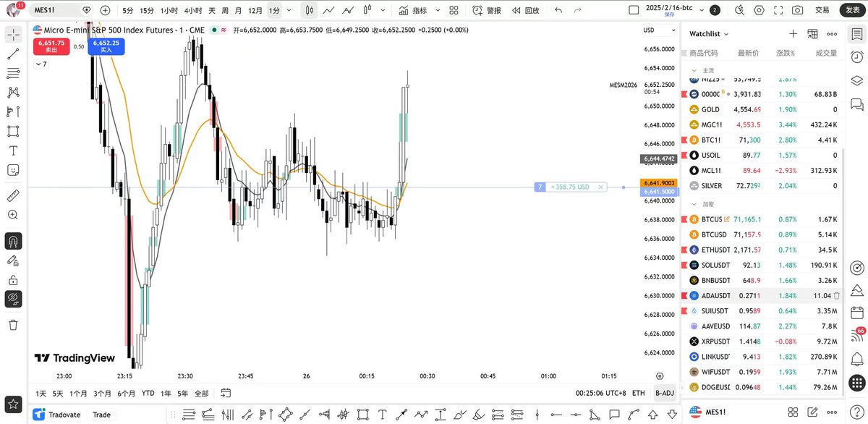Open favorites star toolbar button

(13, 404)
